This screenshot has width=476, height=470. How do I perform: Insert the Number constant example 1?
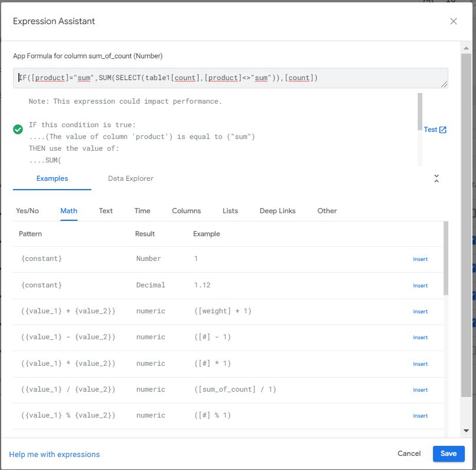click(420, 259)
